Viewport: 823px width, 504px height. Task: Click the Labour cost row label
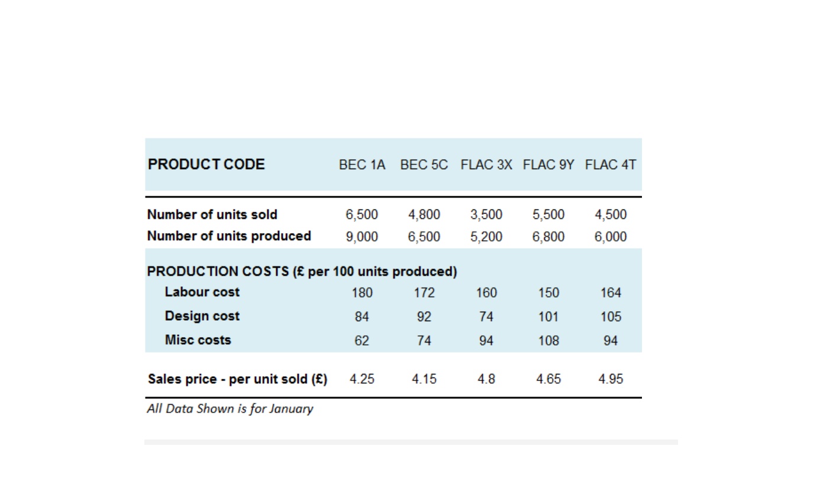(x=202, y=292)
